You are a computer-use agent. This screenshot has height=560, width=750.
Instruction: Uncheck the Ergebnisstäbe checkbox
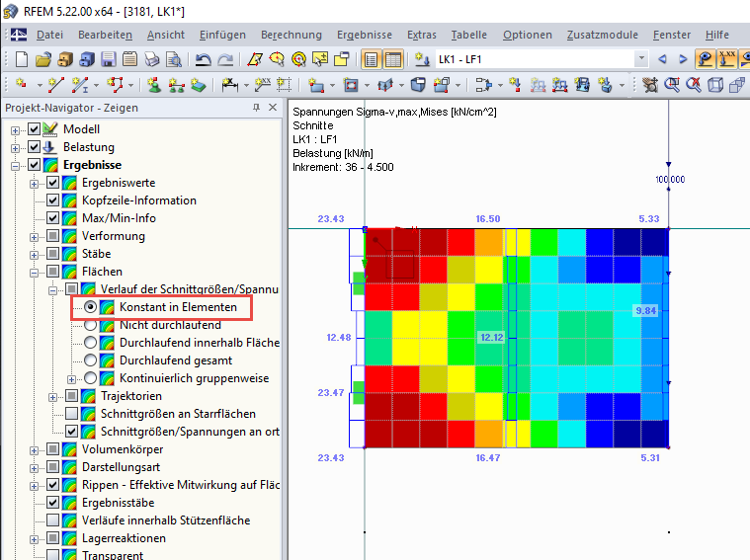pyautogui.click(x=53, y=503)
